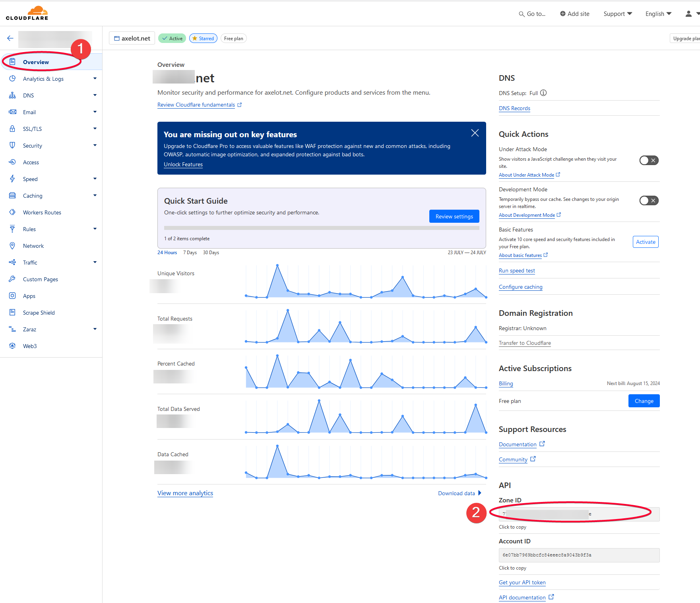Click the Apps icon in sidebar
The image size is (700, 603).
click(x=12, y=296)
